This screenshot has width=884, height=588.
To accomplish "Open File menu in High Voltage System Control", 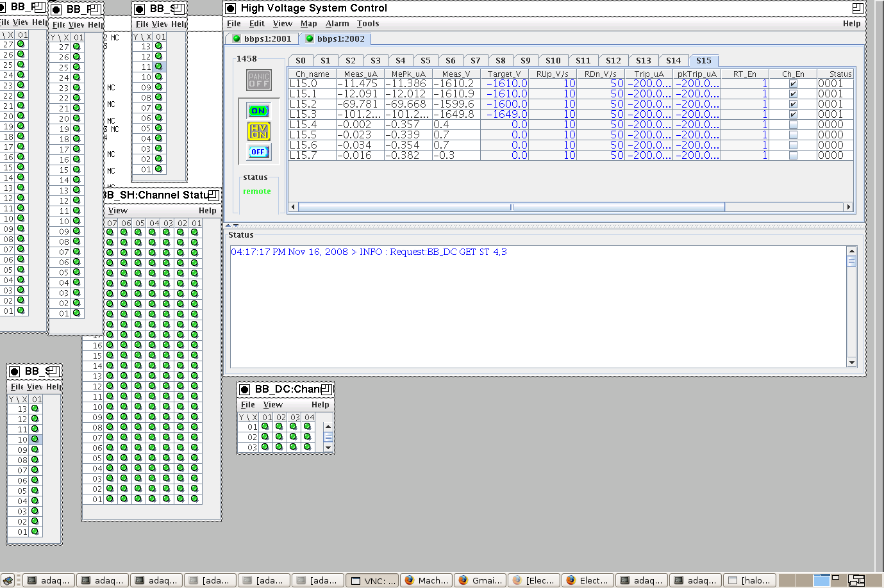I will pyautogui.click(x=234, y=24).
